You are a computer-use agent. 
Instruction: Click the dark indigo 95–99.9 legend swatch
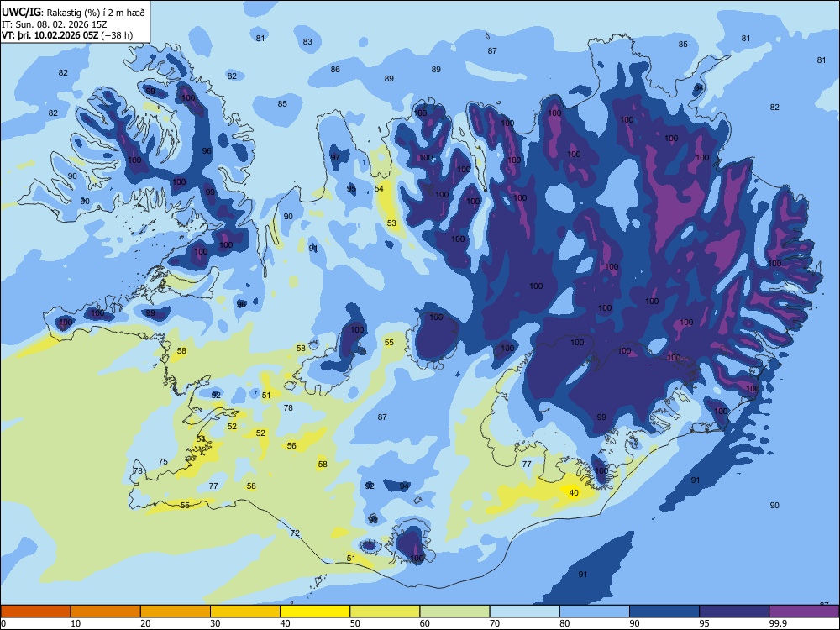tap(734, 612)
